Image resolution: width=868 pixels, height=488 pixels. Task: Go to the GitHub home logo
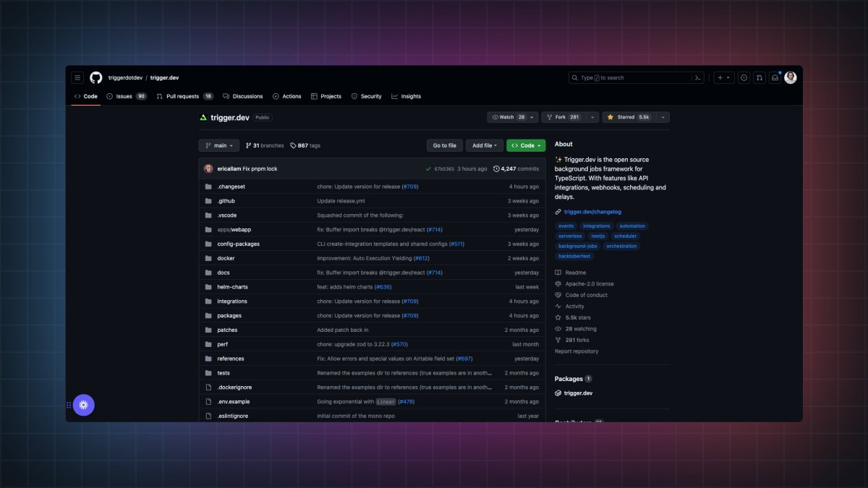coord(96,77)
